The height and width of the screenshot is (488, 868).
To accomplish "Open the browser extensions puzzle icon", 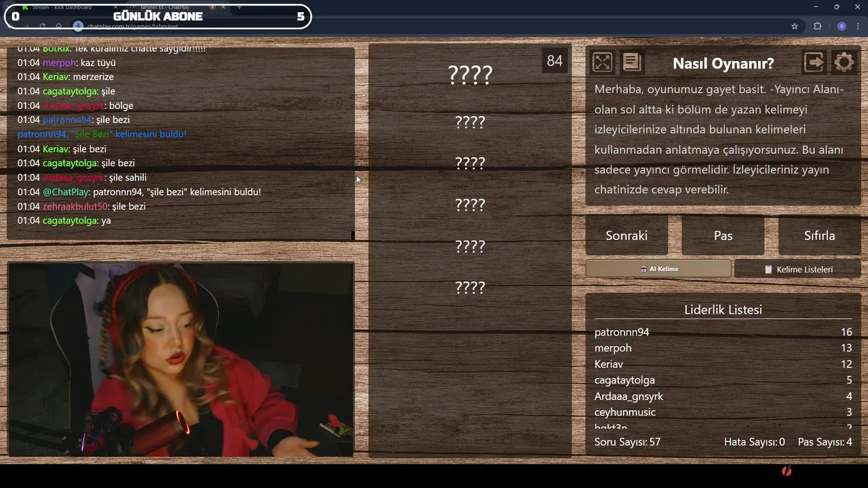I will [x=817, y=26].
